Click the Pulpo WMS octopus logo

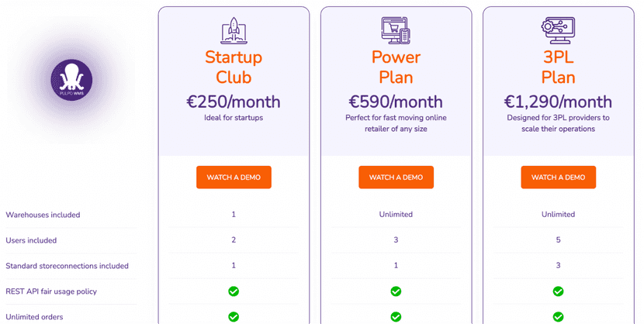[71, 80]
